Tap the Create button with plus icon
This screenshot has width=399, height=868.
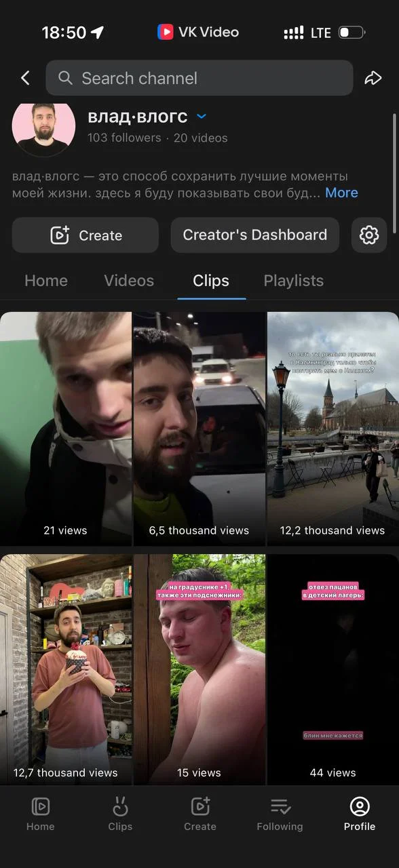point(85,235)
